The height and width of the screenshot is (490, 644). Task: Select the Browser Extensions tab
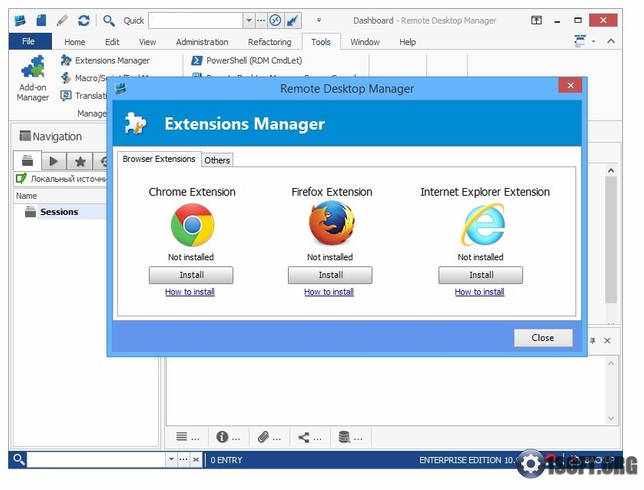click(x=159, y=159)
